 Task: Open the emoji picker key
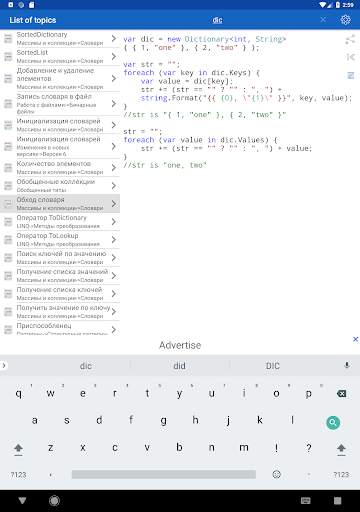pos(276,474)
